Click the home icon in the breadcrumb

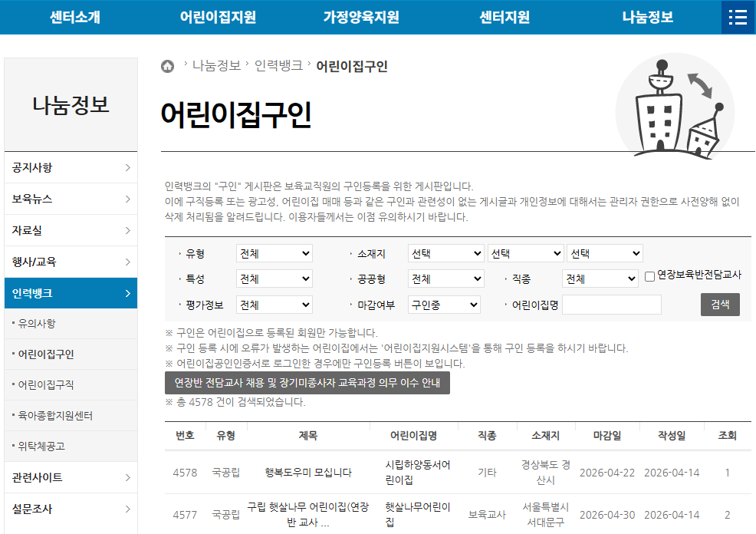point(167,66)
